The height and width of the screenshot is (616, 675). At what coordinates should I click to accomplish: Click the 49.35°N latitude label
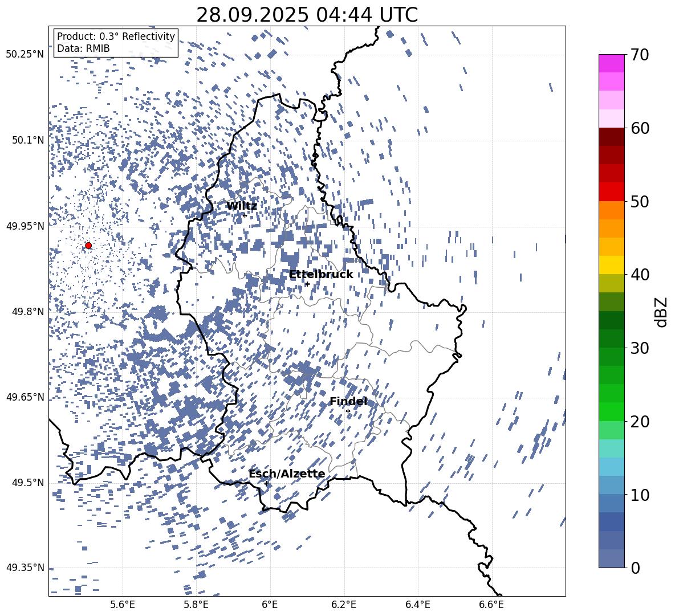[x=25, y=568]
